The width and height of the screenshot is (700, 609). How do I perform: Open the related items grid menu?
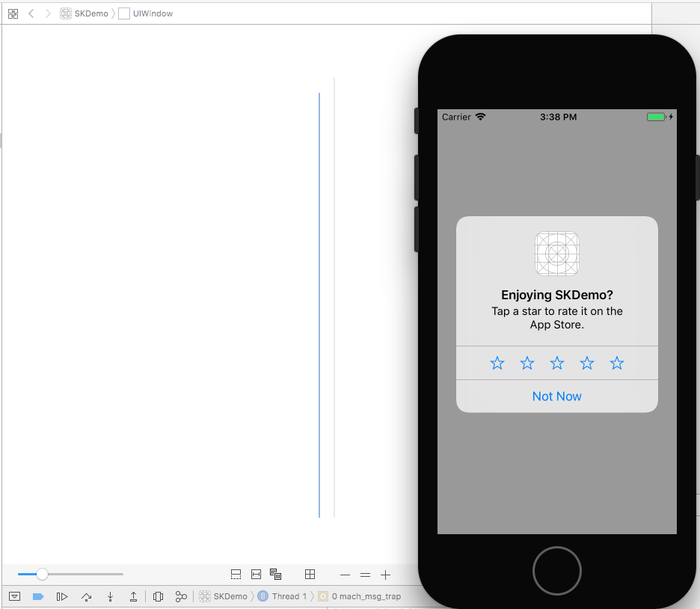point(13,13)
